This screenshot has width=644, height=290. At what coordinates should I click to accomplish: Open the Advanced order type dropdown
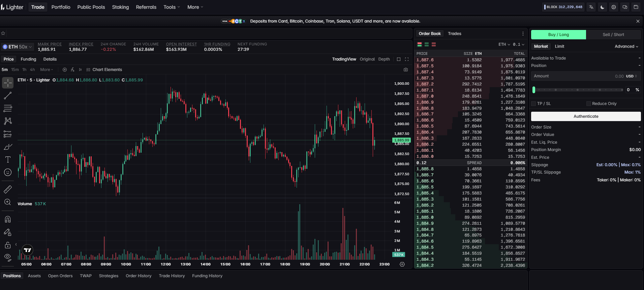pos(626,46)
